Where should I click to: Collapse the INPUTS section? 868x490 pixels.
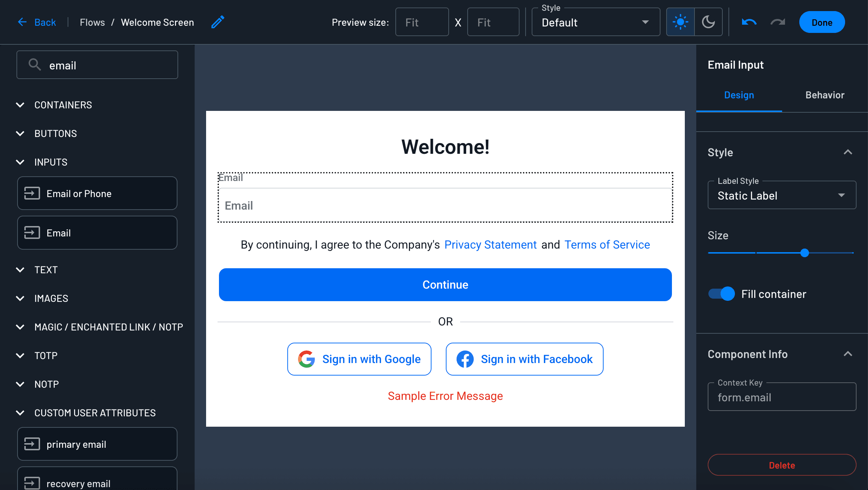20,162
